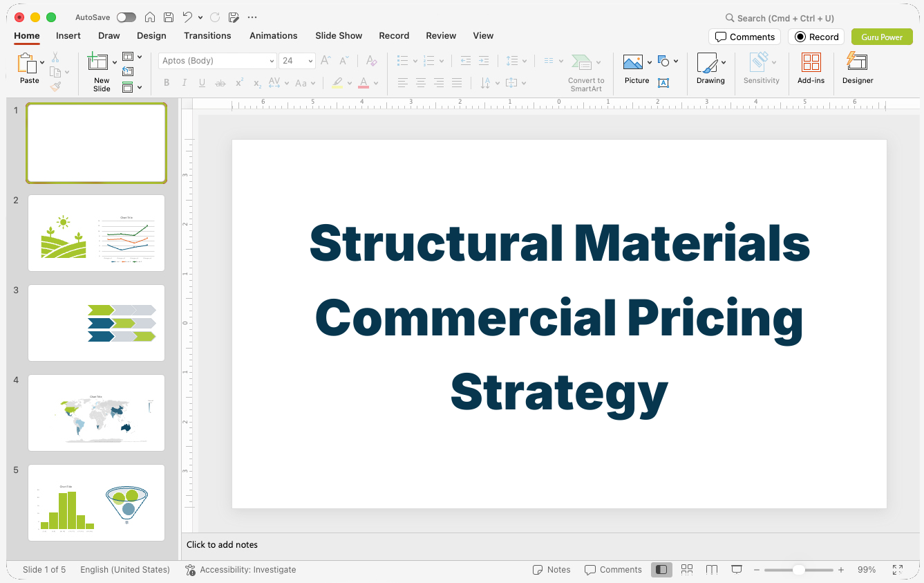
Task: Toggle the Notes pane button
Action: [x=551, y=570]
